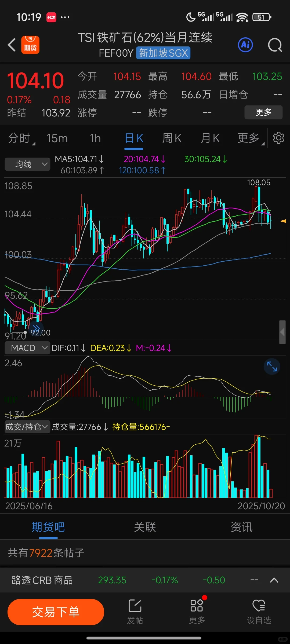This screenshot has height=644, width=290.
Task: Tap the contract title TSI铁矿石(62%)当月连续
Action: click(145, 37)
